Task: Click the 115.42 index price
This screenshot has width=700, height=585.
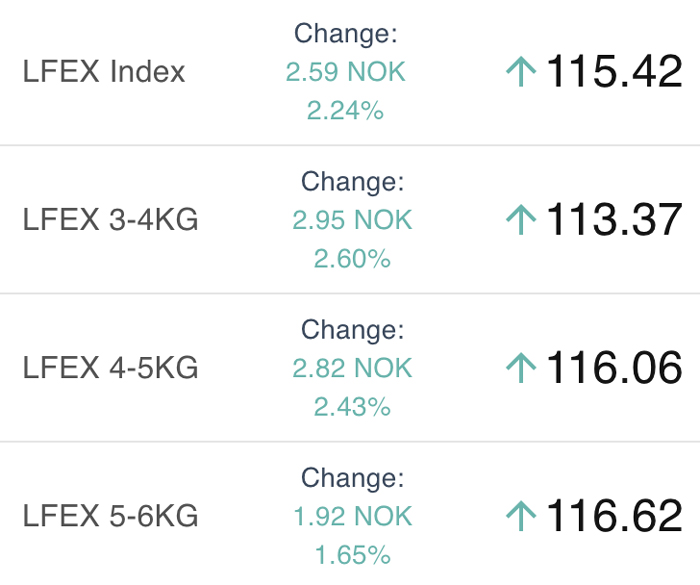Action: (614, 72)
